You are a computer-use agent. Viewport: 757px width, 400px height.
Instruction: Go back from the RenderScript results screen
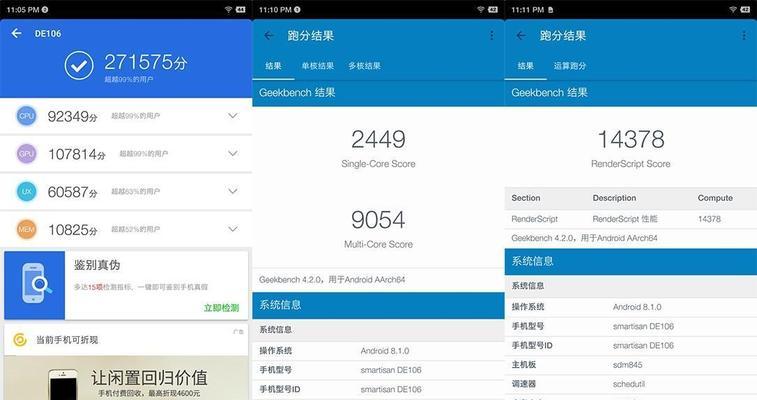pyautogui.click(x=521, y=35)
